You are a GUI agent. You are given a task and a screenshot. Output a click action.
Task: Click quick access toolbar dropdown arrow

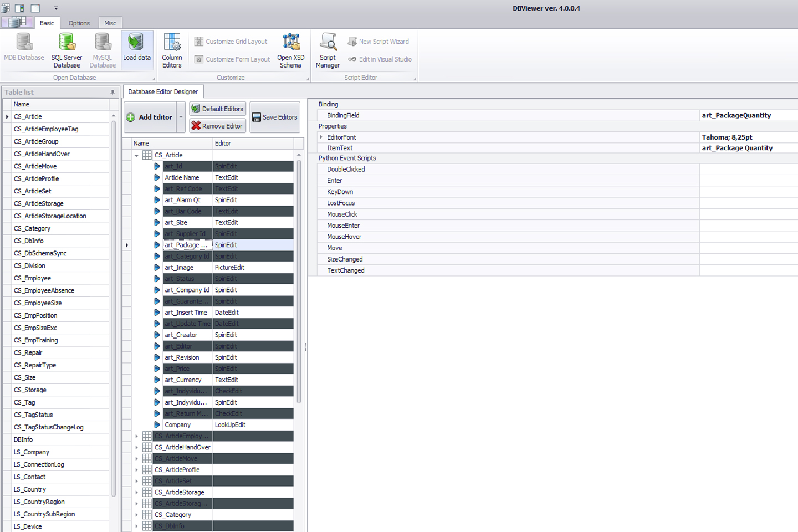click(x=56, y=8)
